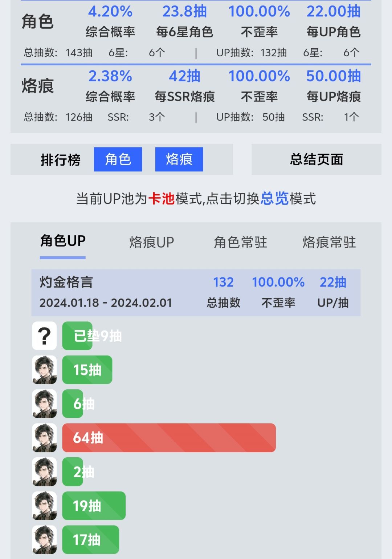Screen dimensions: 392x559
Task: Tap the red 64抽 pull bar
Action: coord(169,438)
